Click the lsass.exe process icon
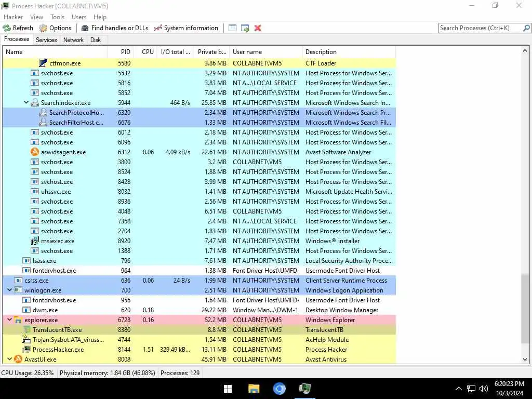This screenshot has height=399, width=532. (x=26, y=261)
